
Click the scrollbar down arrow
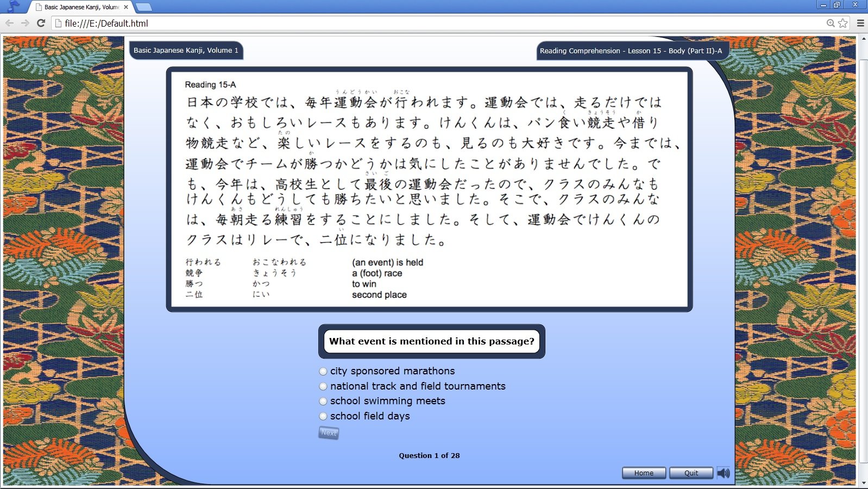pos(863,482)
